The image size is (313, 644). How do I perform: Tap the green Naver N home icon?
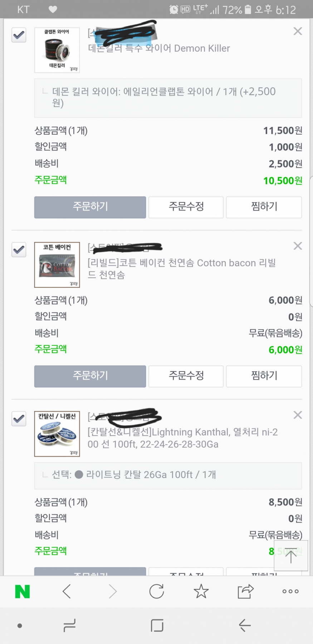(x=22, y=592)
